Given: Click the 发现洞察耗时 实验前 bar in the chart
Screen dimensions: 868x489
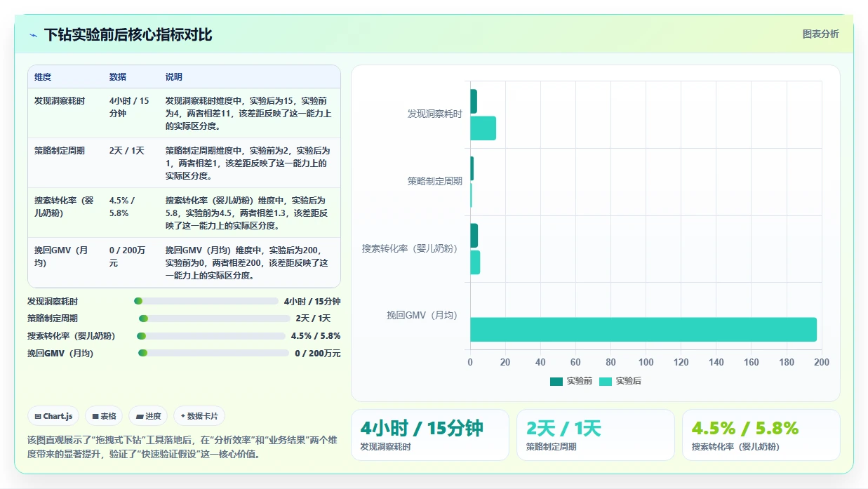Looking at the screenshot, I should pos(474,102).
